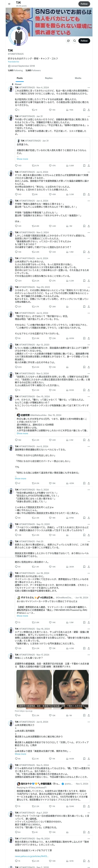Image resolution: width=98 pixels, height=868 pixels.
Task: Open more options on Sep 12, 2020 post
Action: [x=89, y=524]
